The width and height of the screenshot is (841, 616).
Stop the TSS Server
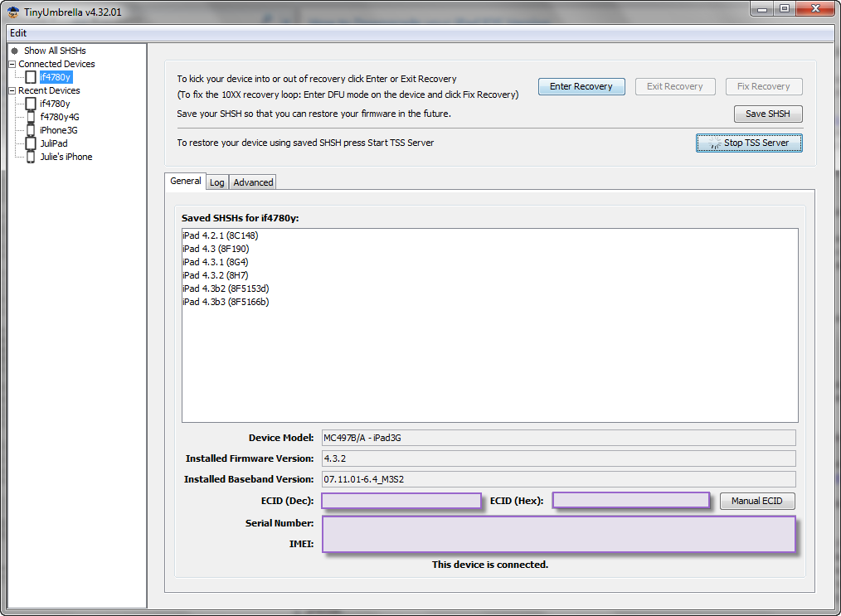click(x=749, y=143)
